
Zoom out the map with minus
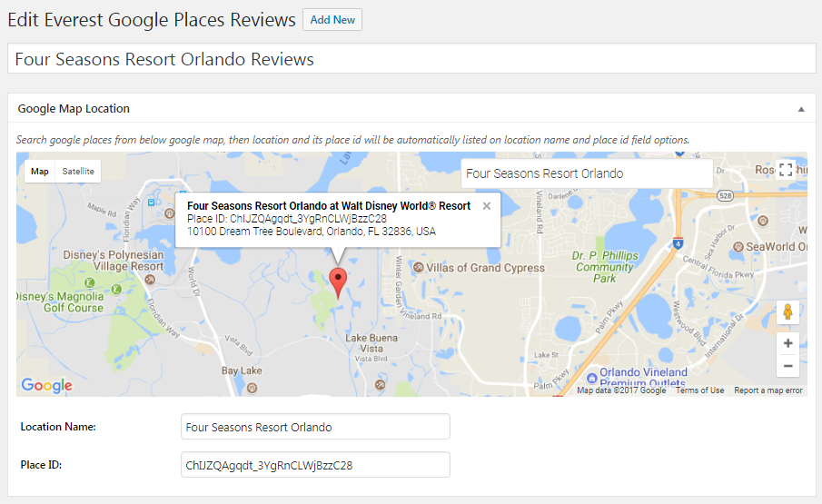(787, 366)
